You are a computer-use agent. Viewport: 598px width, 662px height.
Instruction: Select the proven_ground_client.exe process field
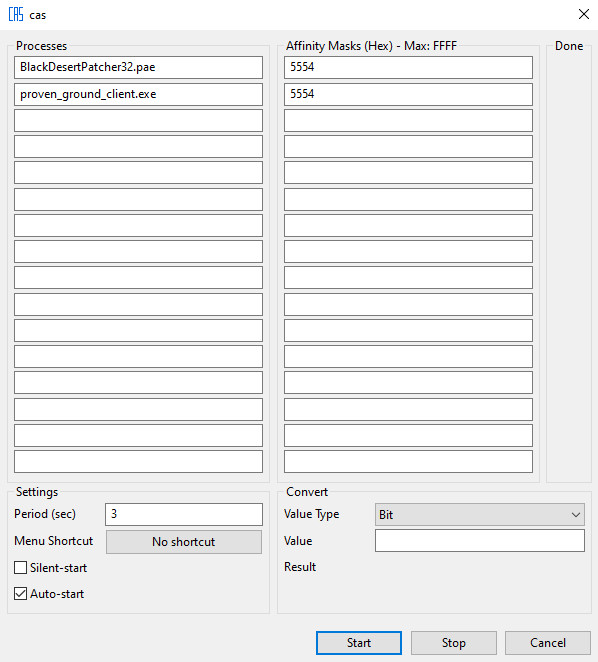(x=138, y=94)
